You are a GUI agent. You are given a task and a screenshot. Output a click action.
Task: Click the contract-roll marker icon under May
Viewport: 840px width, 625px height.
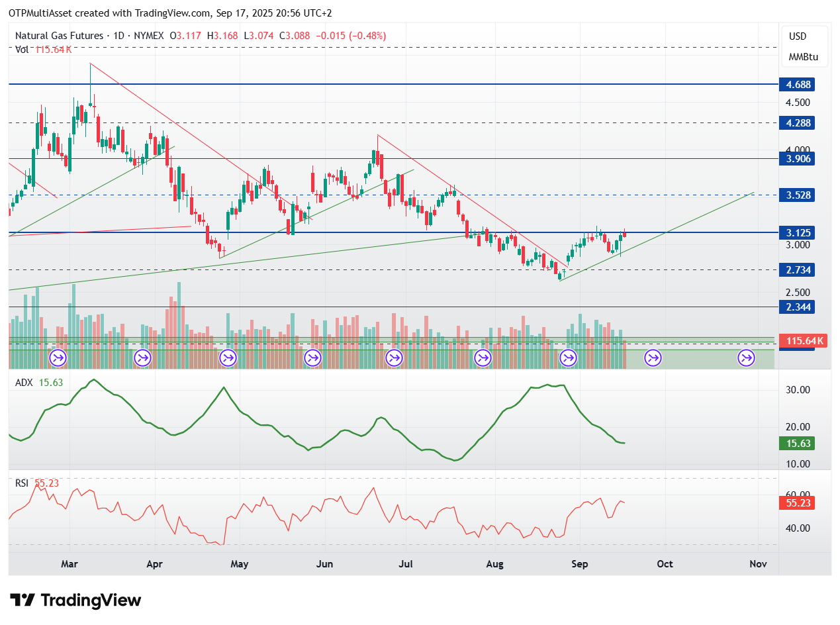[228, 358]
